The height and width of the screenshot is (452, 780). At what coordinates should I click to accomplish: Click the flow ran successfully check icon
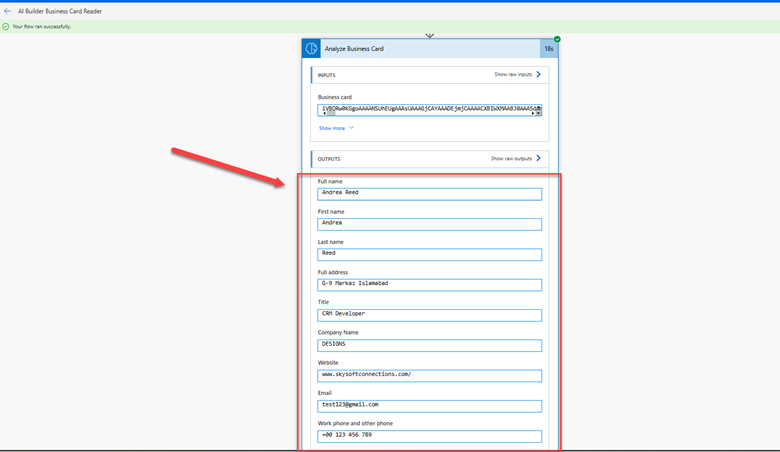5,26
